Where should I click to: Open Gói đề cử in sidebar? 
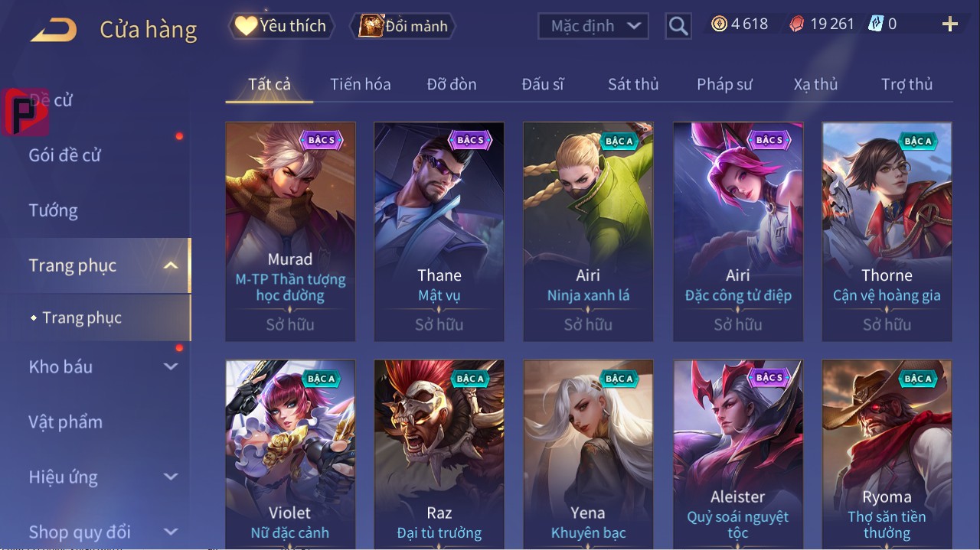(x=65, y=155)
